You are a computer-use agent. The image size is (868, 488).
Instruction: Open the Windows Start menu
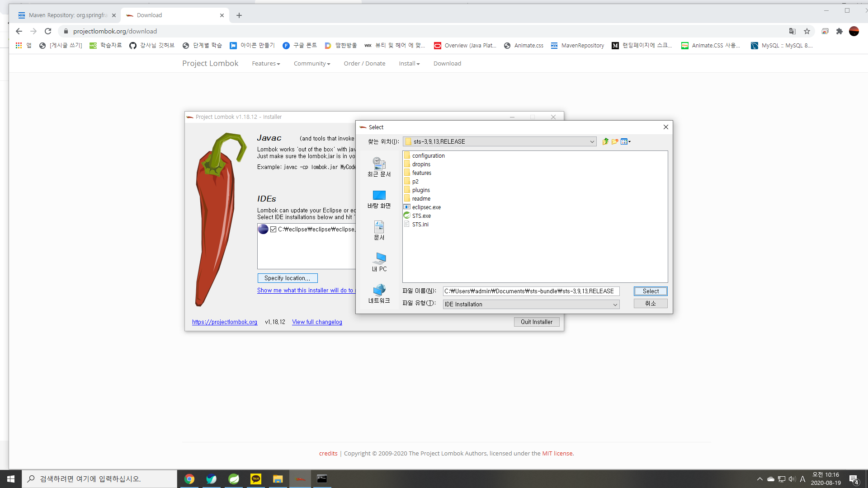point(11,479)
